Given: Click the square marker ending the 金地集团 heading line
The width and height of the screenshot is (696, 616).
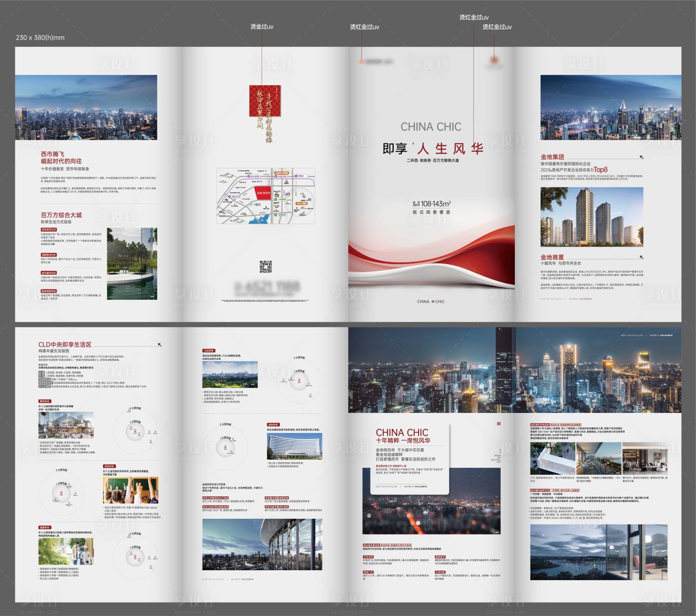Looking at the screenshot, I should [641, 157].
